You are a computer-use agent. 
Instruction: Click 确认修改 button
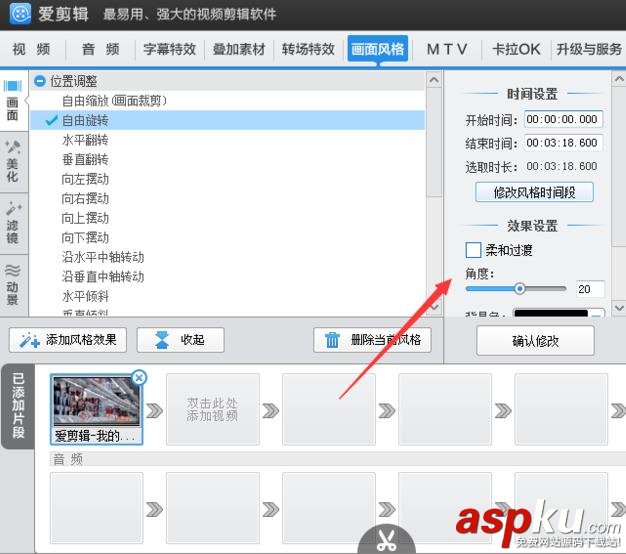point(535,341)
